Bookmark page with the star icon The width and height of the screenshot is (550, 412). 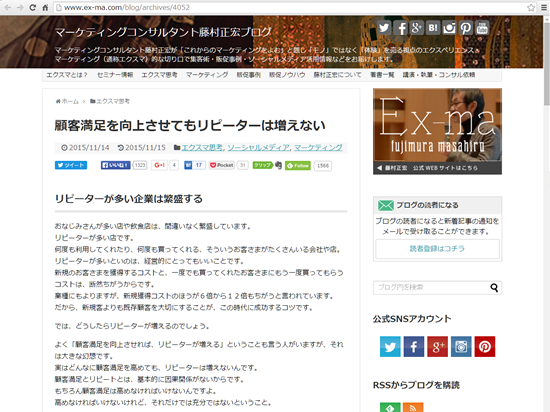[531, 7]
